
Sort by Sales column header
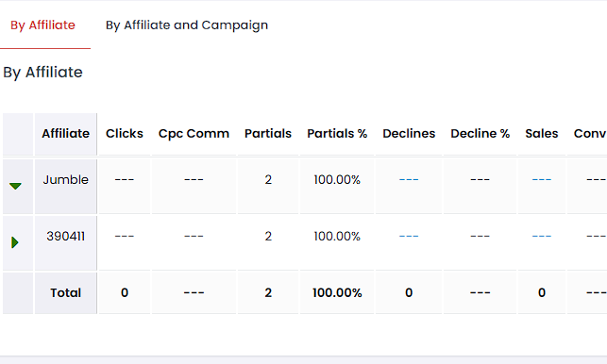click(542, 134)
